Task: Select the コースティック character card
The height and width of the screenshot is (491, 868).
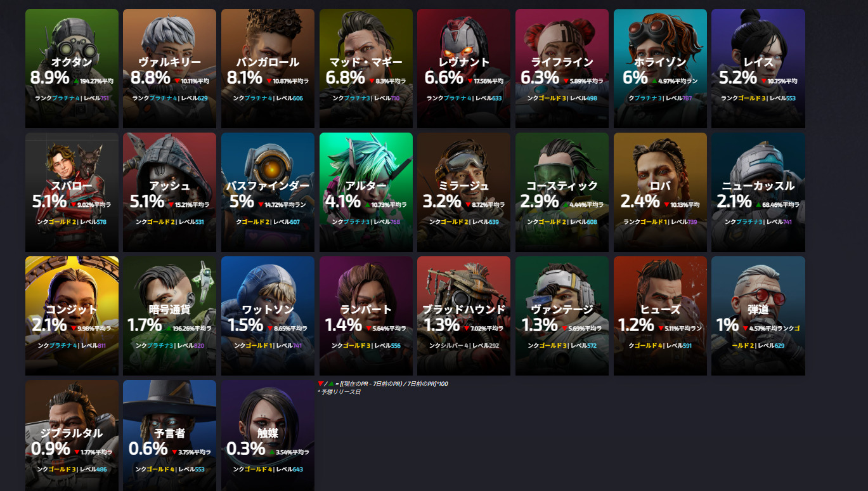Action: 562,192
